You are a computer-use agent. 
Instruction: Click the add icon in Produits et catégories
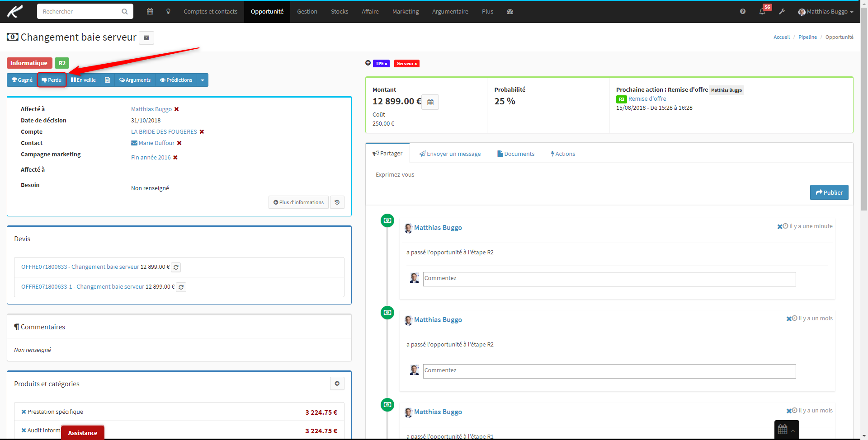pos(337,384)
